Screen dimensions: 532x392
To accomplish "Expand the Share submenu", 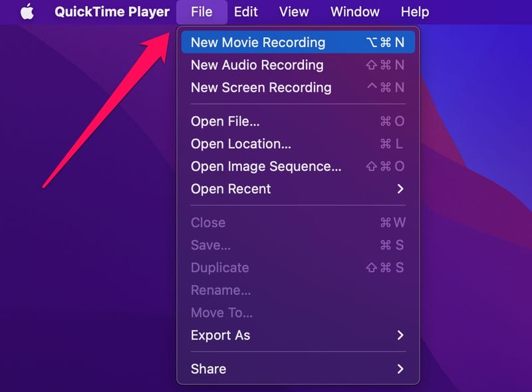I will [x=208, y=369].
